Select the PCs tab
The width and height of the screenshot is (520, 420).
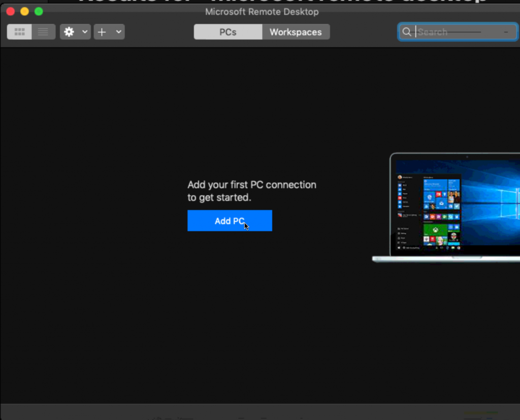pos(227,32)
